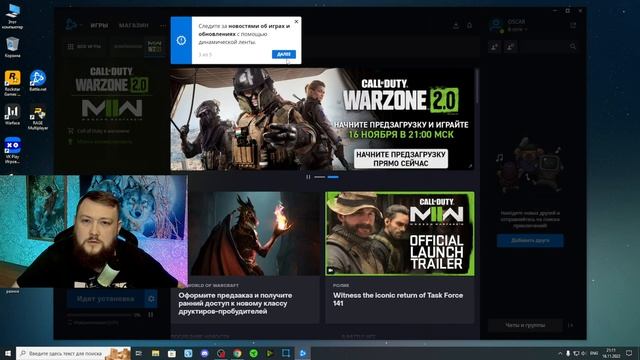
Task: Open Discord from the taskbar
Action: tap(204, 353)
